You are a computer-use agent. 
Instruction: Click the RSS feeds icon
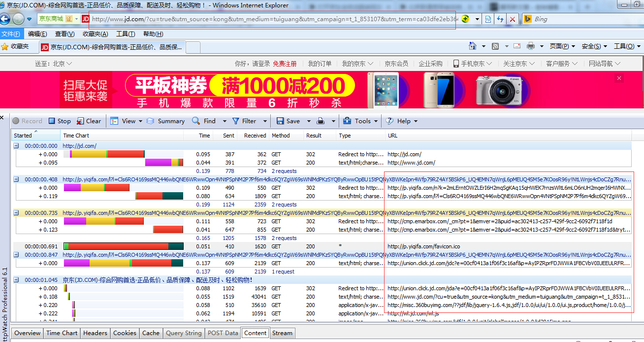coord(496,46)
